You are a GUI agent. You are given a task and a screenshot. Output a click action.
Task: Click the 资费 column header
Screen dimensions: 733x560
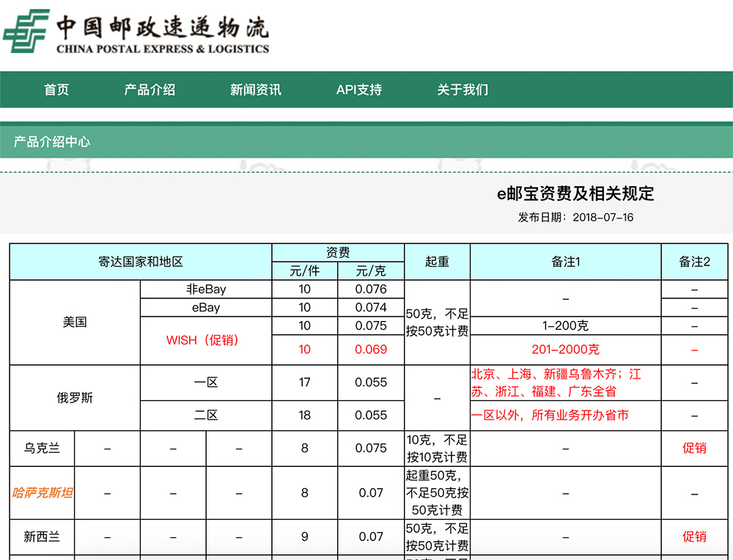[338, 252]
